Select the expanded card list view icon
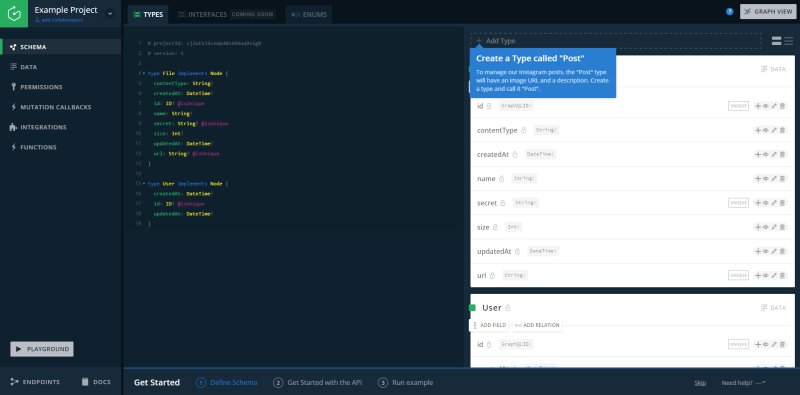The width and height of the screenshot is (800, 395). [x=777, y=41]
